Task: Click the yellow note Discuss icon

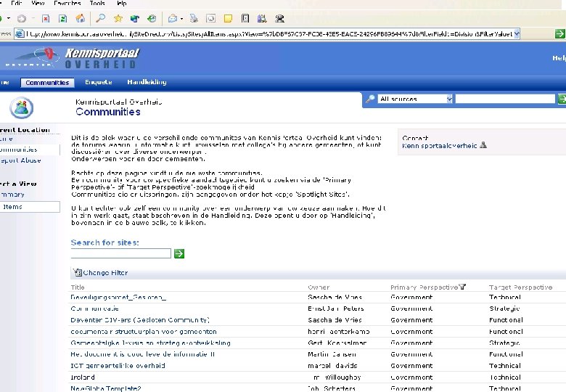Action: pos(228,18)
